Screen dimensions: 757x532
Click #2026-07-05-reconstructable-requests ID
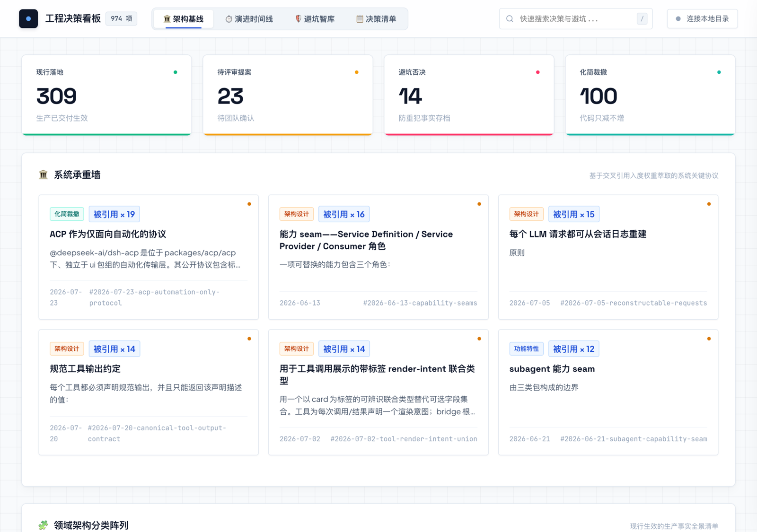634,303
